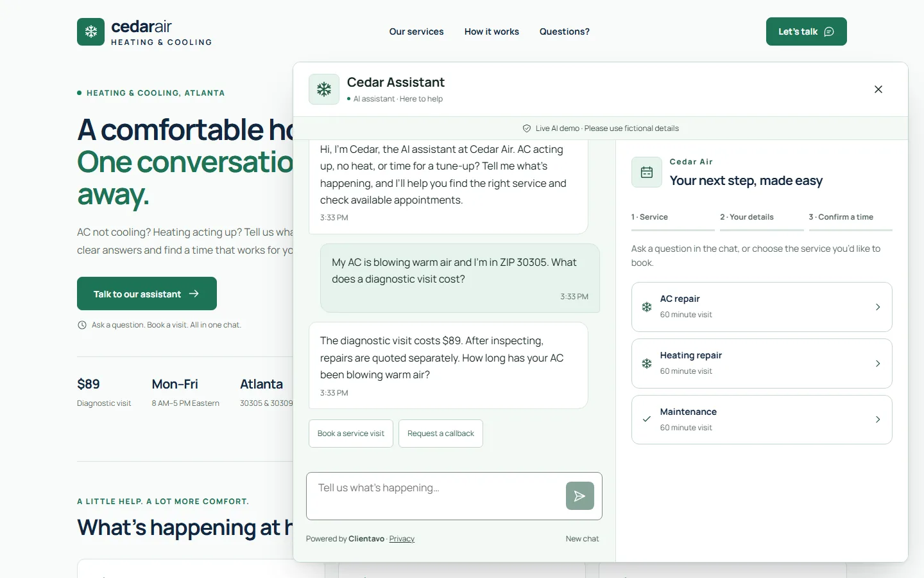924x578 pixels.
Task: Click the Cedar Air snowflake logo icon
Action: pyautogui.click(x=90, y=31)
